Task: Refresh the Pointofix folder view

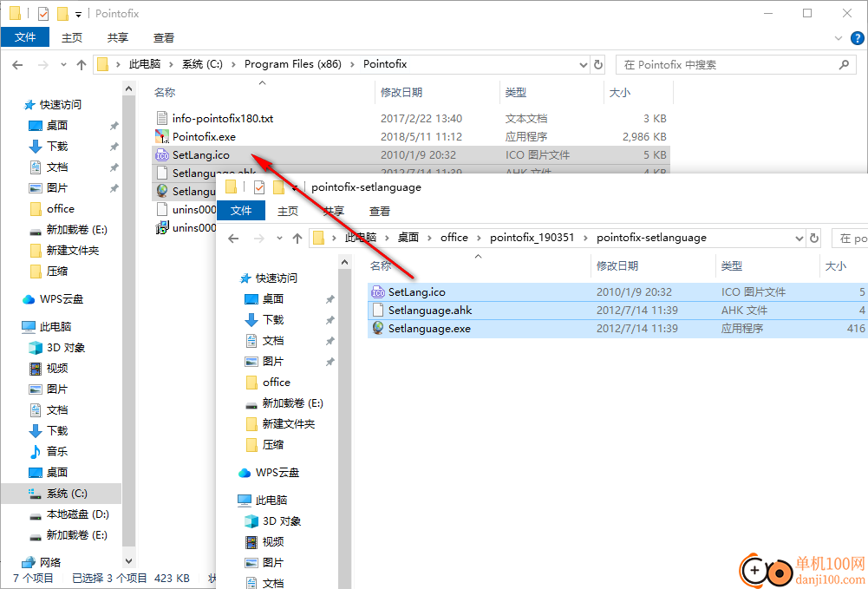Action: (597, 65)
